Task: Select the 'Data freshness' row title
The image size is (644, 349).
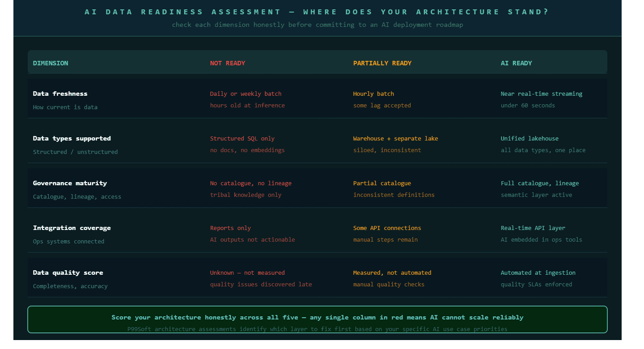Action: point(60,94)
